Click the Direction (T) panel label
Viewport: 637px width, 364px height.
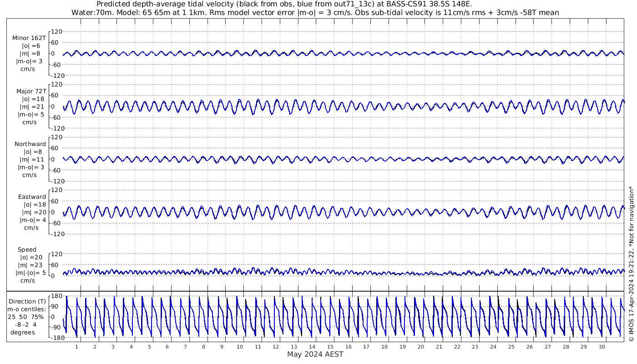pyautogui.click(x=27, y=302)
